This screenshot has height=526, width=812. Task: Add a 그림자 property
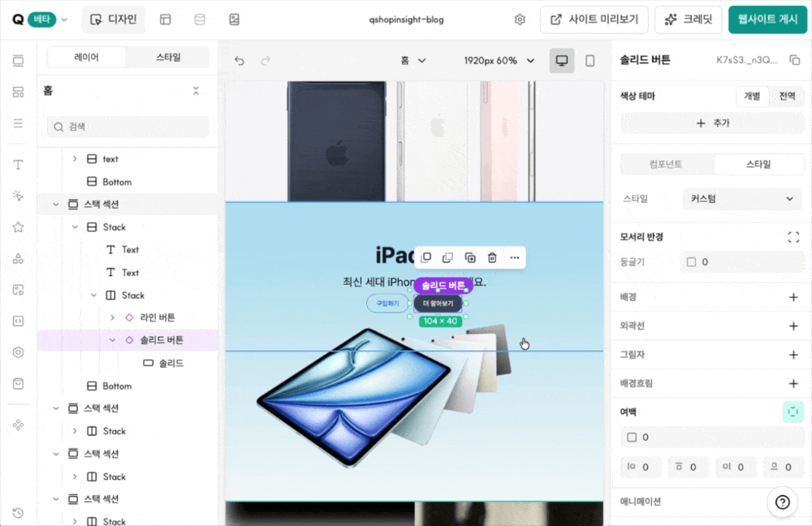click(793, 355)
